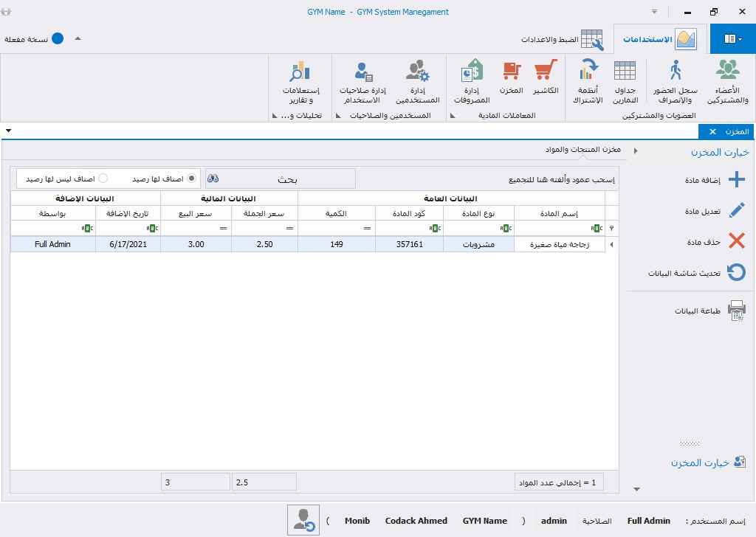Sort by الكمية column header

point(337,213)
